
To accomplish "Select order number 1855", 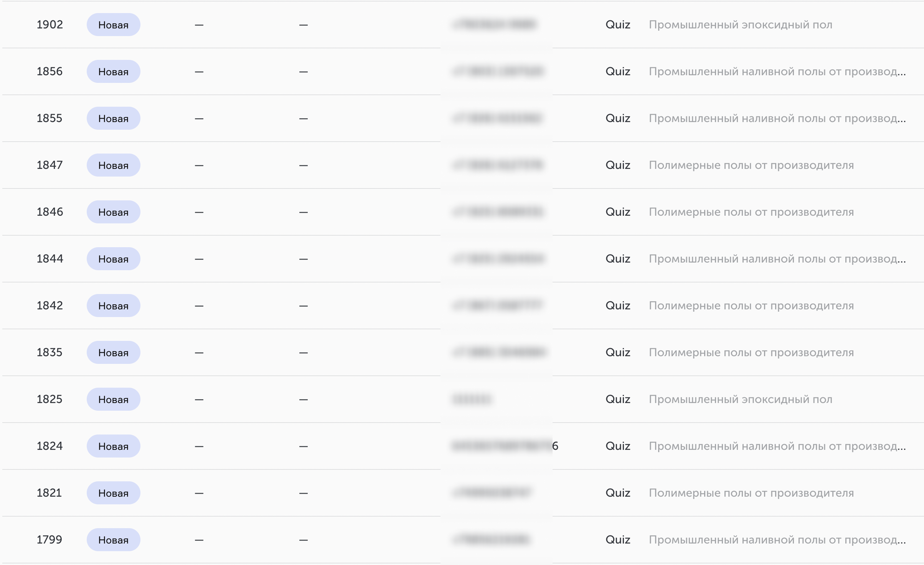I will 49,118.
